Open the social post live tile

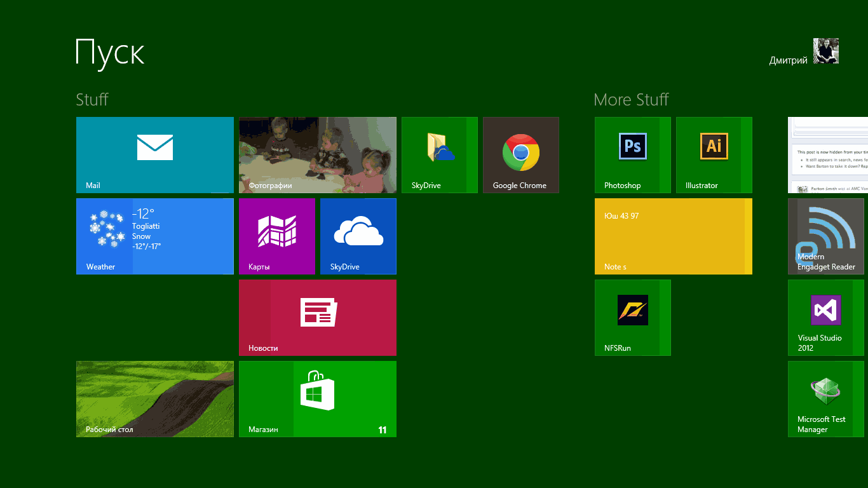[828, 155]
